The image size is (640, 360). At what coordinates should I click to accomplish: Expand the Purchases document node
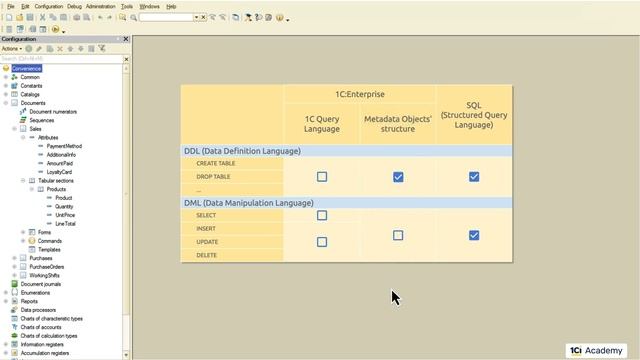click(15, 258)
